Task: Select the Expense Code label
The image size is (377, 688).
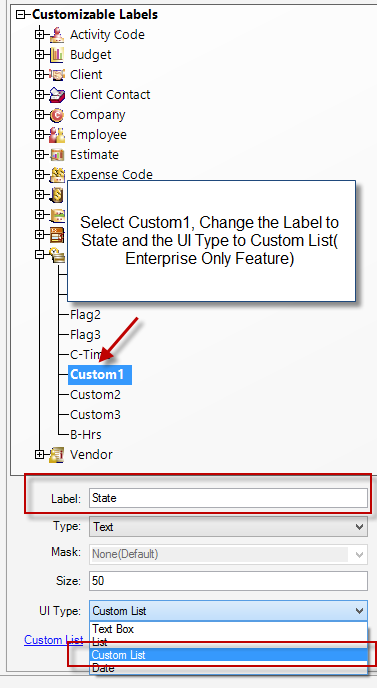Action: tap(111, 174)
